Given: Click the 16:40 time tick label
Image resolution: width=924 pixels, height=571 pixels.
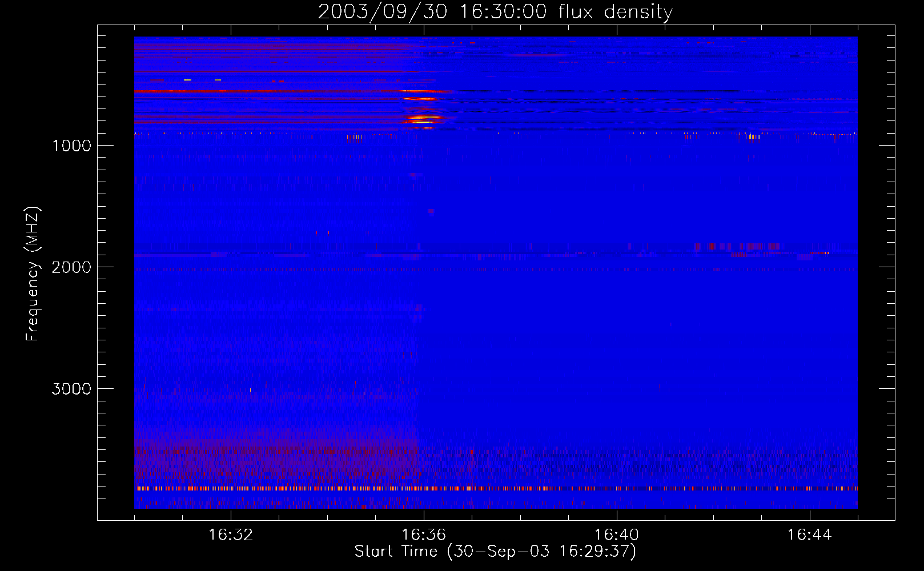Looking at the screenshot, I should (617, 535).
